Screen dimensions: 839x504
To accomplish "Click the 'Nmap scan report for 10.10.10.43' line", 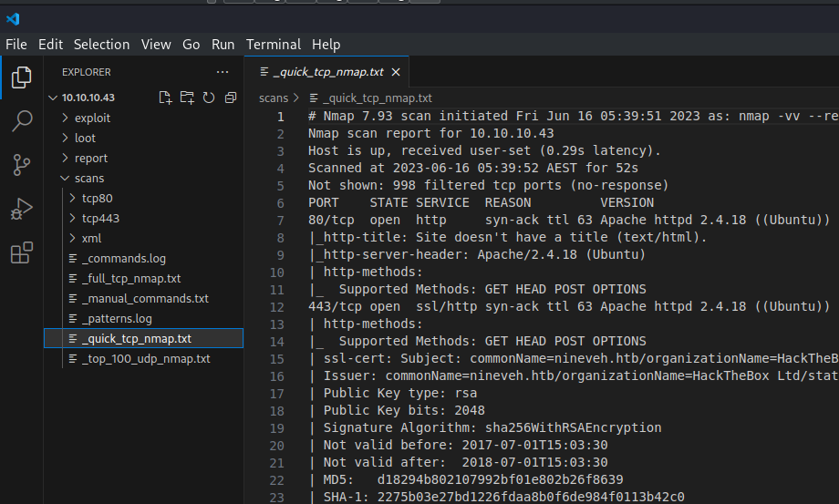I will (430, 134).
